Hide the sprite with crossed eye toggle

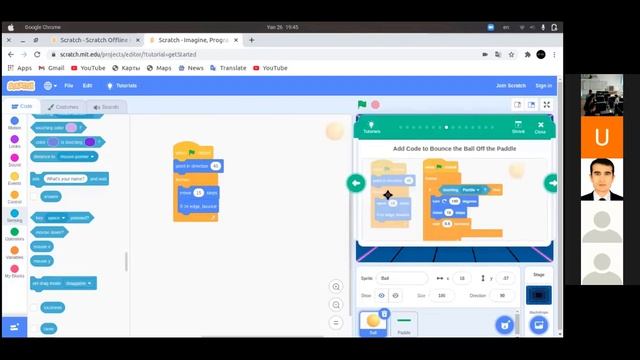click(395, 296)
